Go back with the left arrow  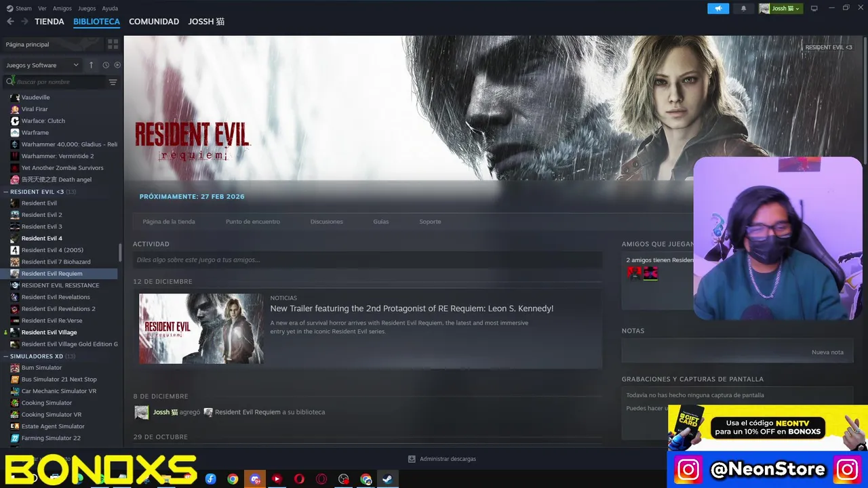tap(10, 22)
